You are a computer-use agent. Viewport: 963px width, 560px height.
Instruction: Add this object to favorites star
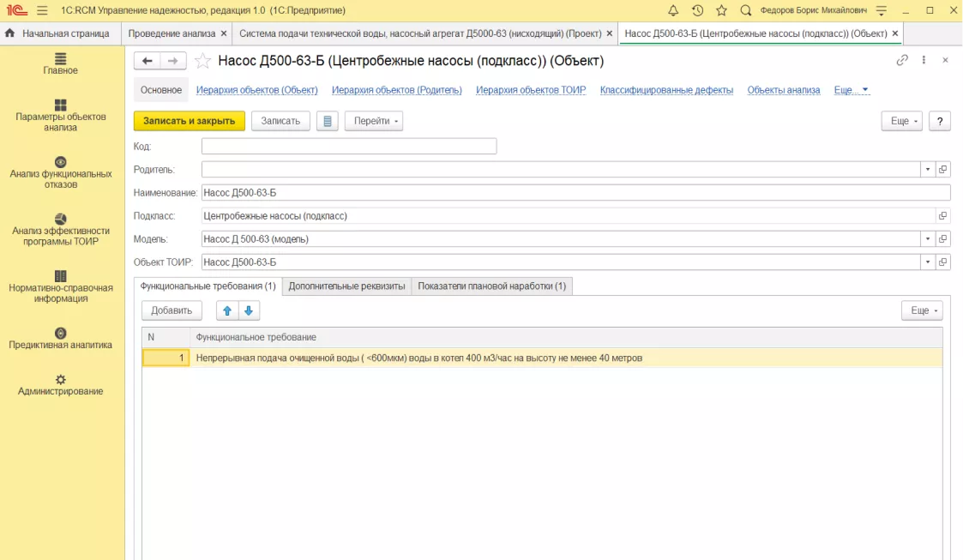point(202,61)
